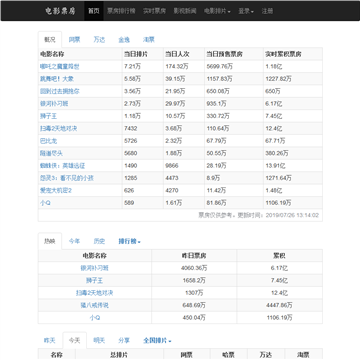Viewport: 360px width, 360px height.
Task: Open 扫毒2天地对决 link in the realtime table
Action: click(58, 128)
